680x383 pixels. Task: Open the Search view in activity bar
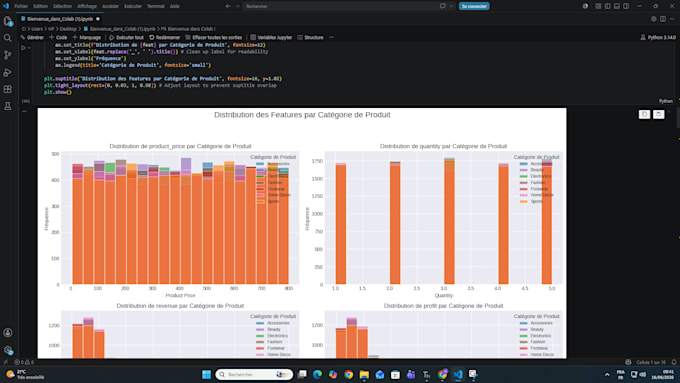pyautogui.click(x=8, y=38)
